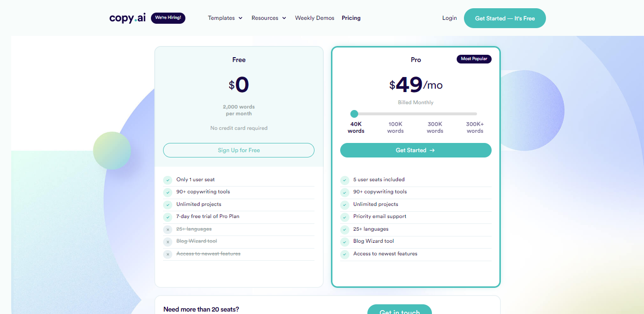Click the $49/mo price text

(x=416, y=85)
